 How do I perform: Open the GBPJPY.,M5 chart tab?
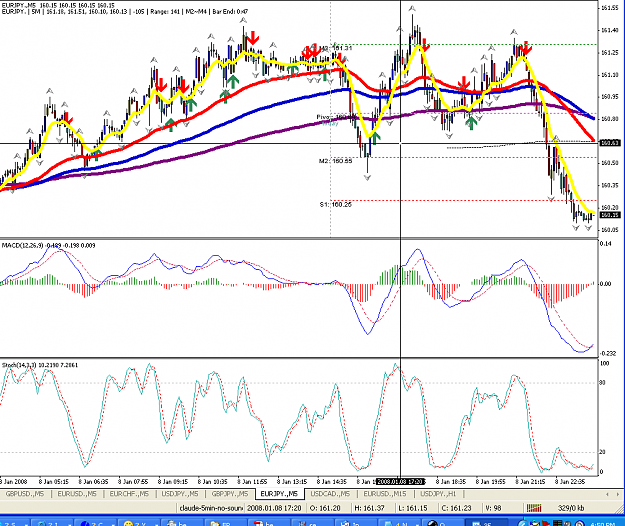coord(230,494)
